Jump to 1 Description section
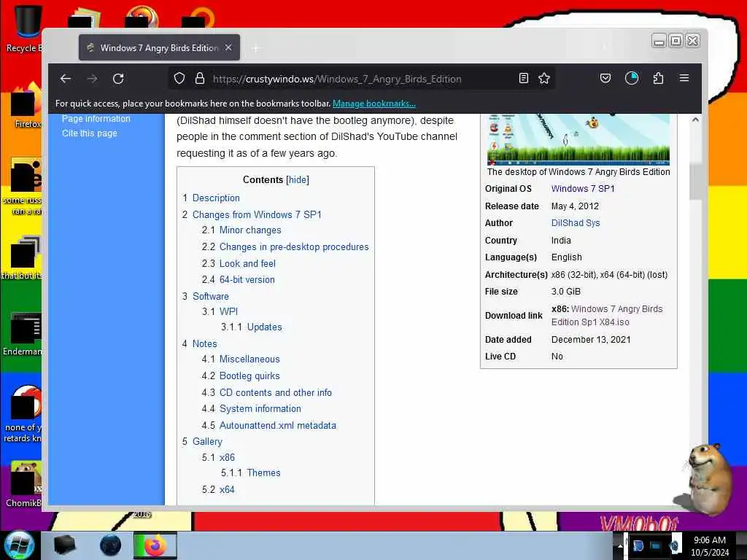Viewport: 747px width, 560px height. 216,198
